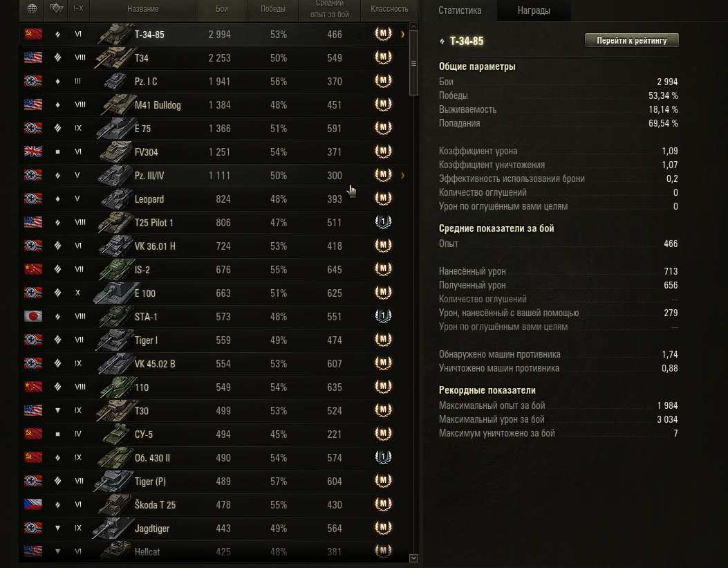The width and height of the screenshot is (728, 568).
Task: Sort by vehicle type icon in header
Action: point(56,8)
